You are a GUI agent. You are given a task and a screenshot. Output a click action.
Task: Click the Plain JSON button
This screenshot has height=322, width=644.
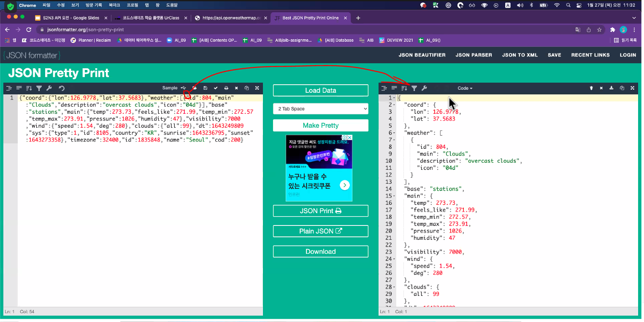pyautogui.click(x=321, y=231)
